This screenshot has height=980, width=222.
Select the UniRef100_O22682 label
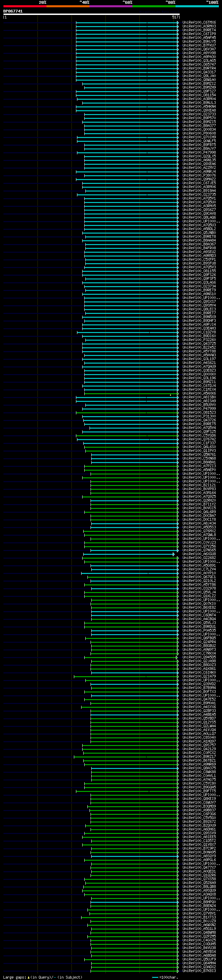[x=199, y=558]
